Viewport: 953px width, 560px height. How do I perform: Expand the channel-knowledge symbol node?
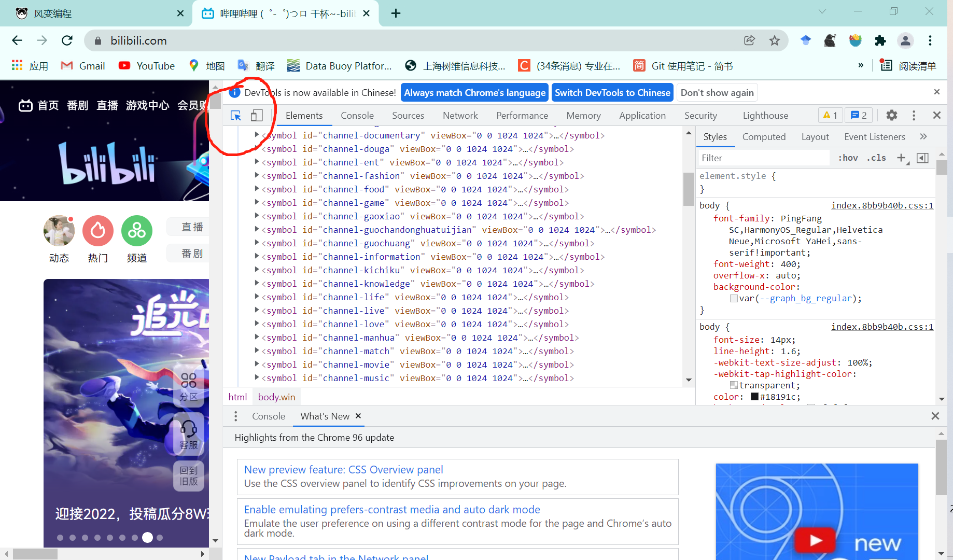coord(257,283)
